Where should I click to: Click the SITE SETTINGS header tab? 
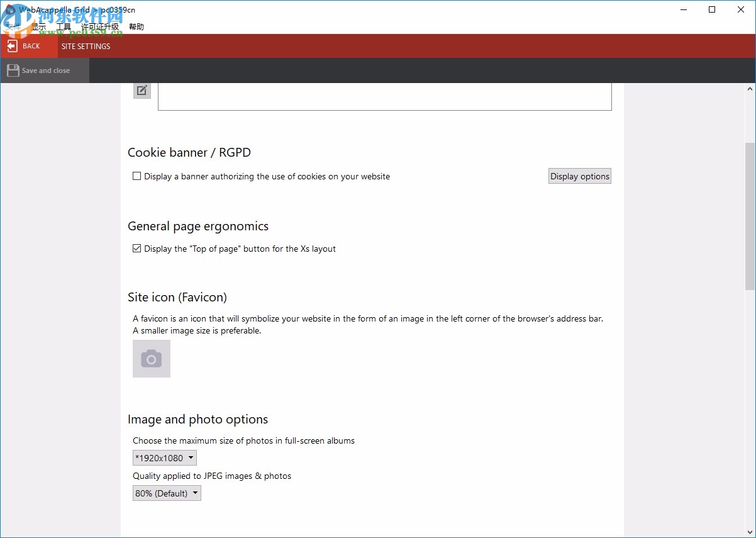pyautogui.click(x=86, y=46)
